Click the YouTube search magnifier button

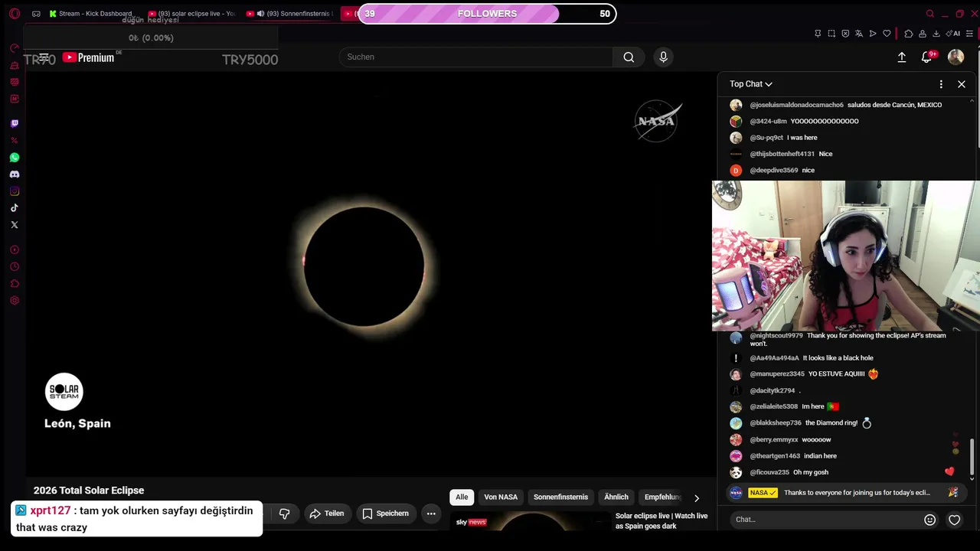point(629,57)
